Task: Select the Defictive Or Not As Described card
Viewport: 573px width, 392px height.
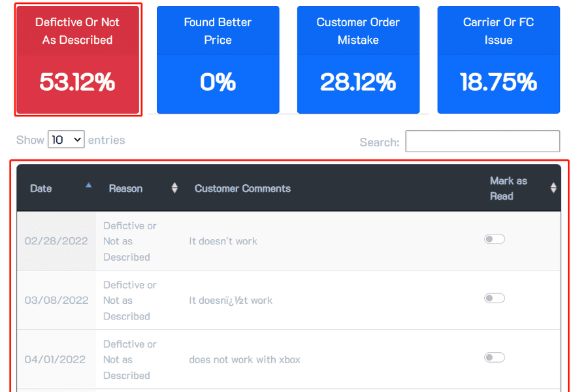Action: pos(78,60)
